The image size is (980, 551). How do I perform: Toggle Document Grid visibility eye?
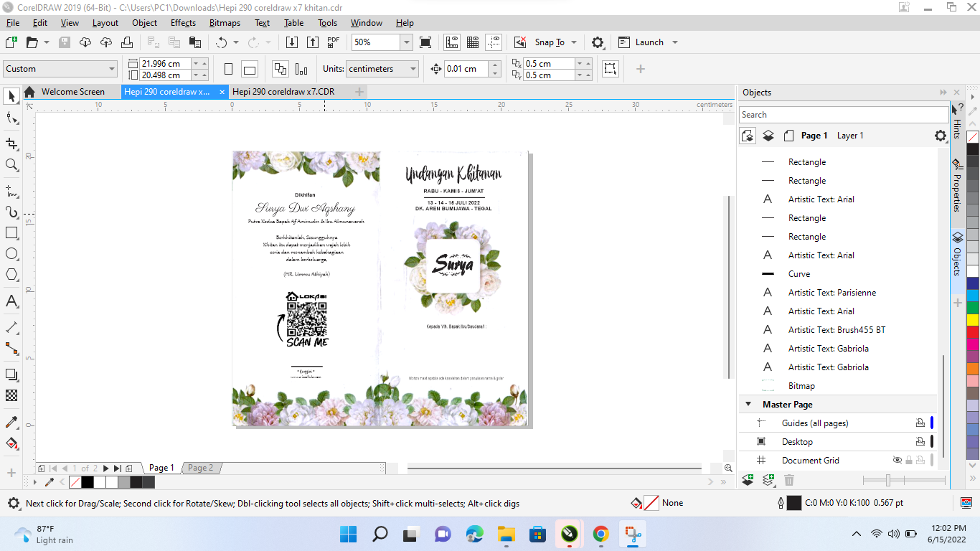(897, 461)
